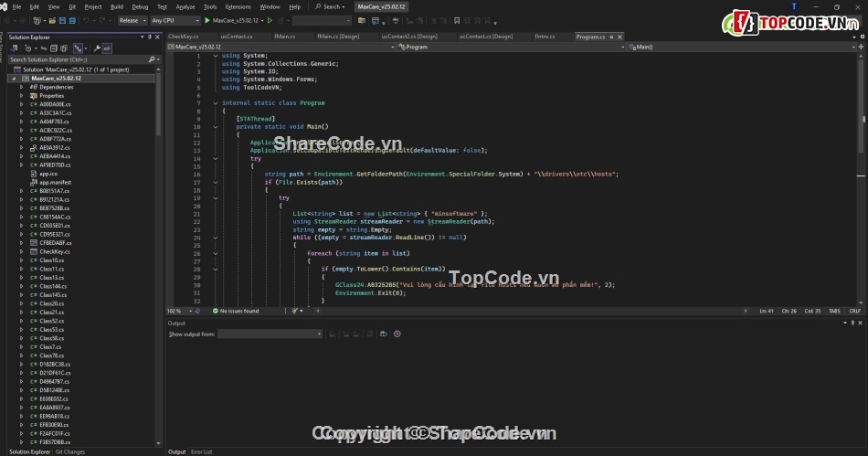Click the Switch Views icon in Solution Explorer

point(15,48)
